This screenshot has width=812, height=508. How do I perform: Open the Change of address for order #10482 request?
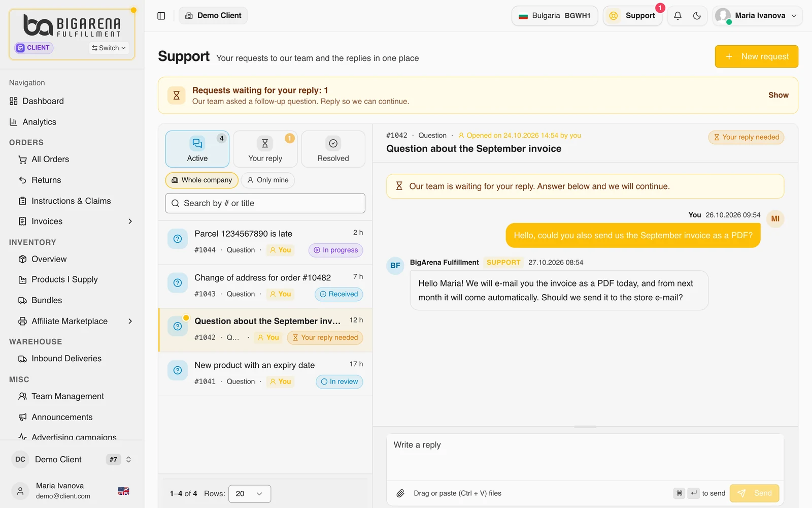click(x=265, y=286)
